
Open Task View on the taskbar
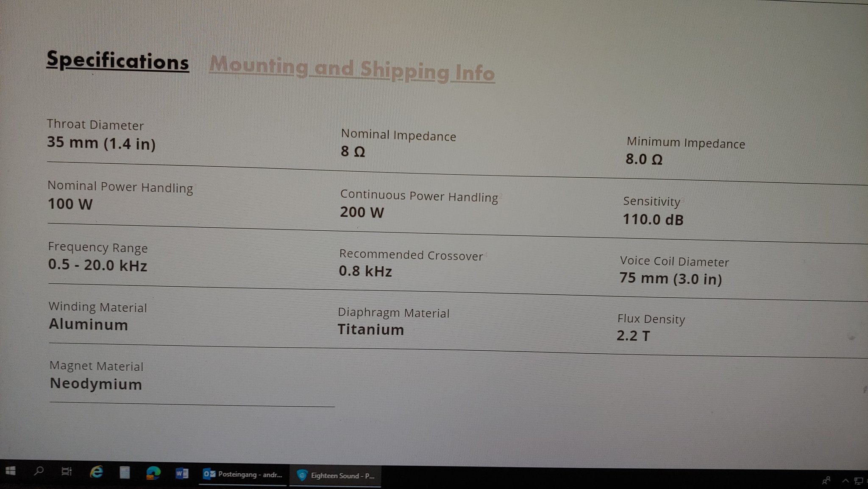click(x=67, y=471)
